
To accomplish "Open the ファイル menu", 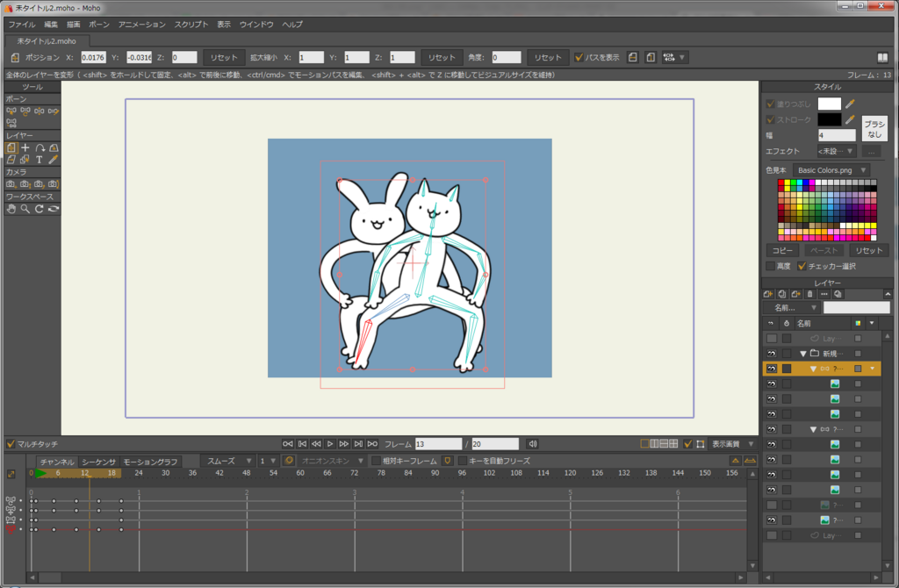I will 22,25.
